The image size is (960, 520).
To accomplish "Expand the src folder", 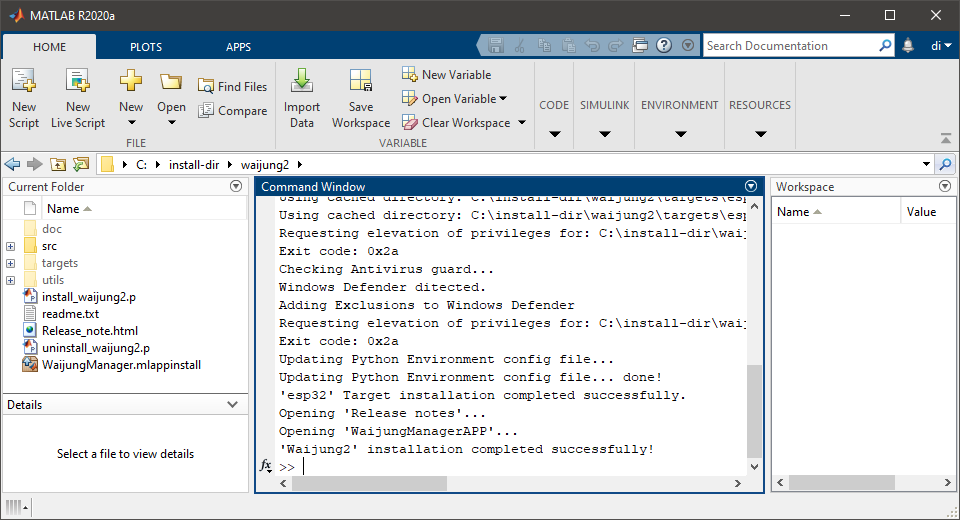I will [10, 246].
